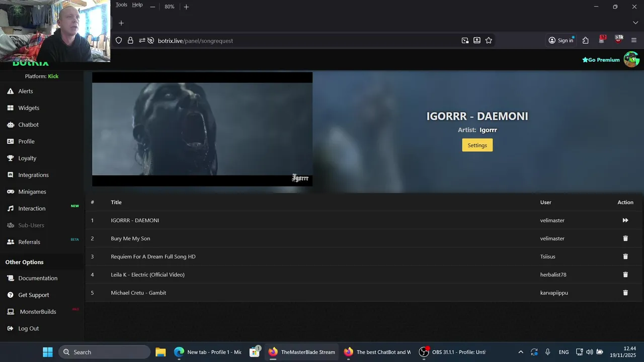Select Requiem For A Dream title

(153, 256)
